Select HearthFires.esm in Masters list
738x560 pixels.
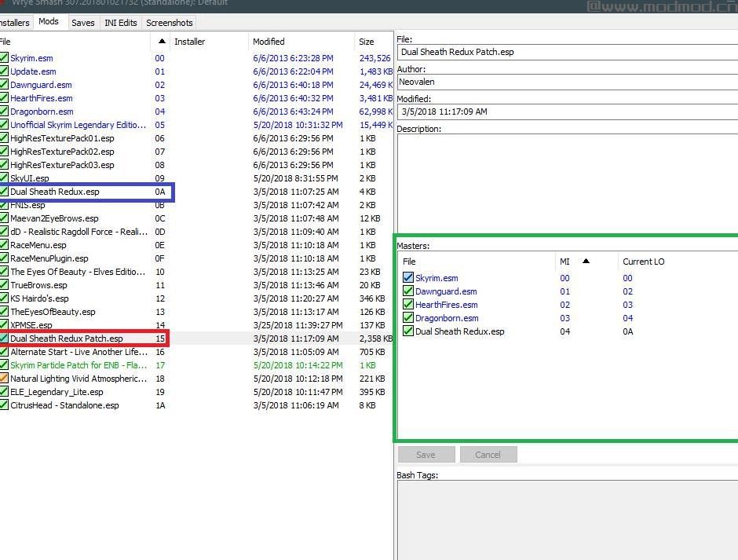pos(446,305)
